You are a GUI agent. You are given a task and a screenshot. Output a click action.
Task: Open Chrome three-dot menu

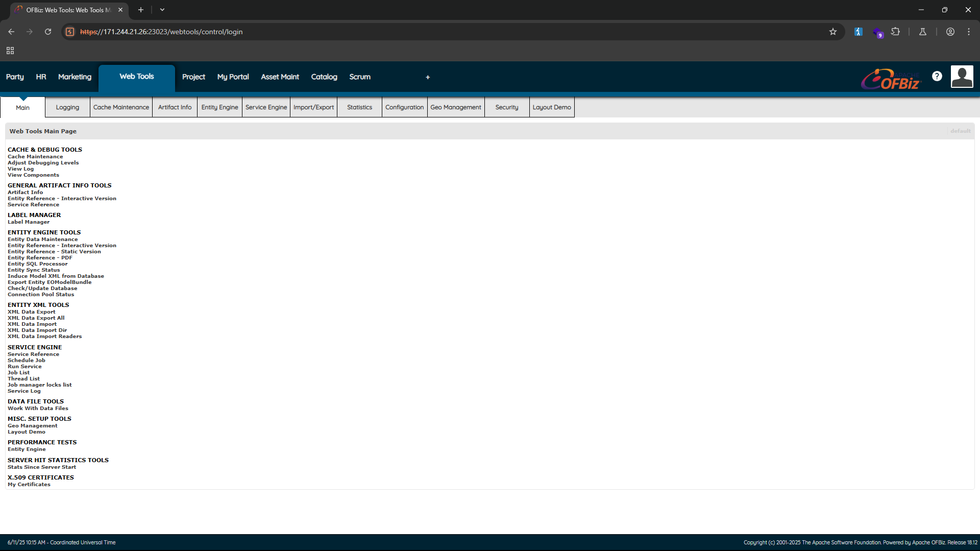point(969,32)
